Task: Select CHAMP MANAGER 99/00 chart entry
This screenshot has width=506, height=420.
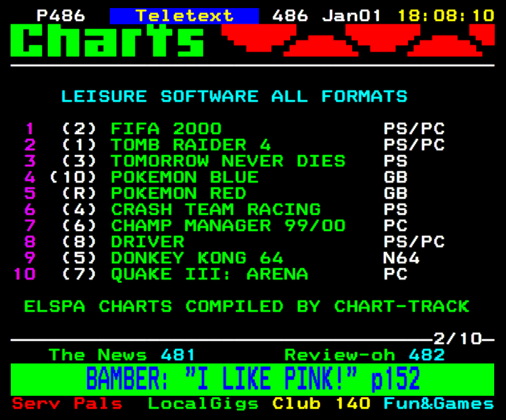Action: [228, 226]
